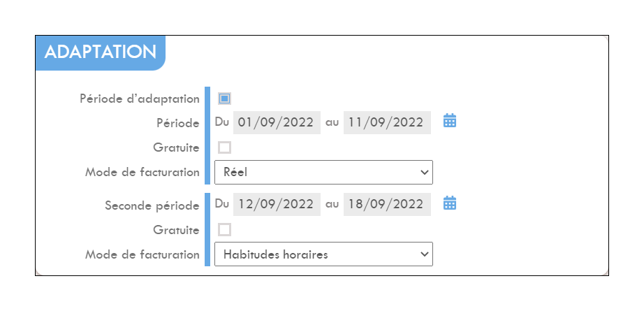The width and height of the screenshot is (644, 311).
Task: Open the dropdown showing Habitudes horaires
Action: click(323, 254)
